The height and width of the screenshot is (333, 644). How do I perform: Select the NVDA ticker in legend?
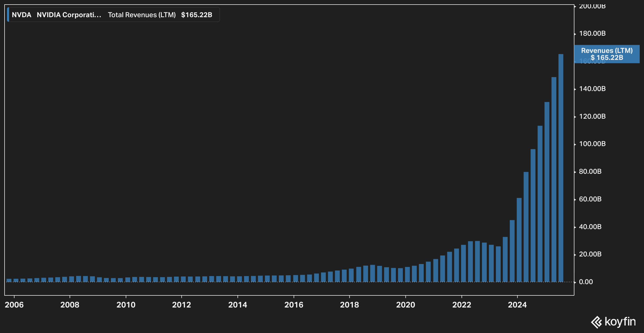pyautogui.click(x=21, y=15)
